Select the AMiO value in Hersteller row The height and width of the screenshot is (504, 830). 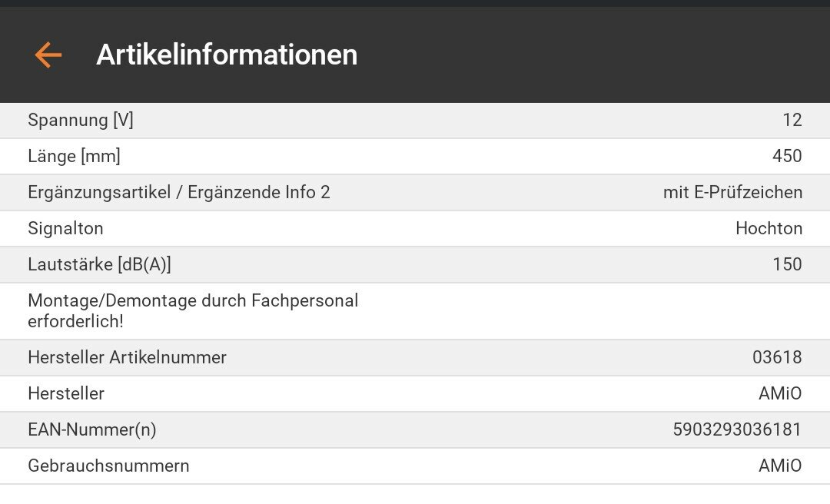780,393
